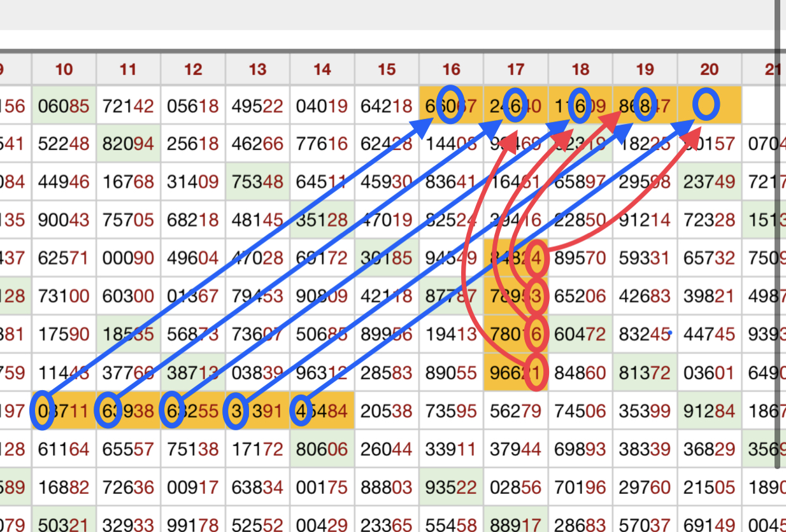786x532 pixels.
Task: Select cell with value 73100
Action: (x=64, y=297)
